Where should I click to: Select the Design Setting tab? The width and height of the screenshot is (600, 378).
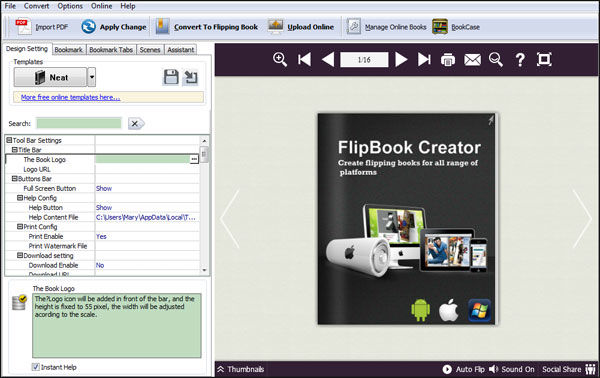click(27, 49)
